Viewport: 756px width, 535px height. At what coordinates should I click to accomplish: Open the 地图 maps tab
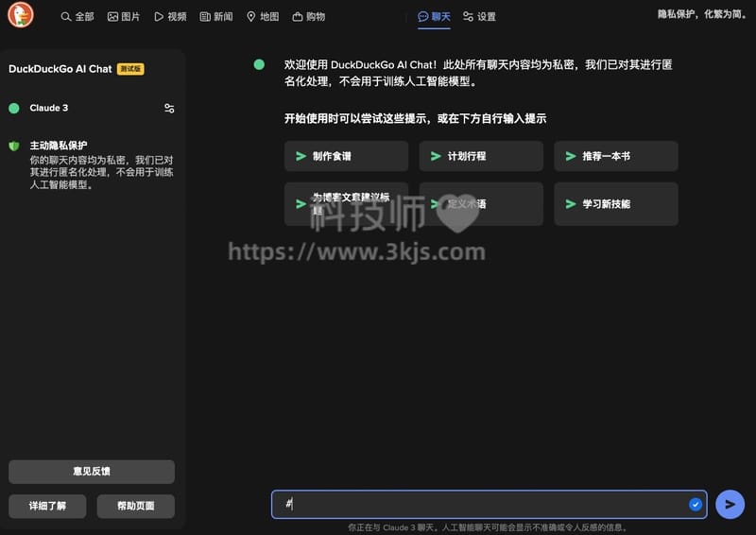(263, 17)
